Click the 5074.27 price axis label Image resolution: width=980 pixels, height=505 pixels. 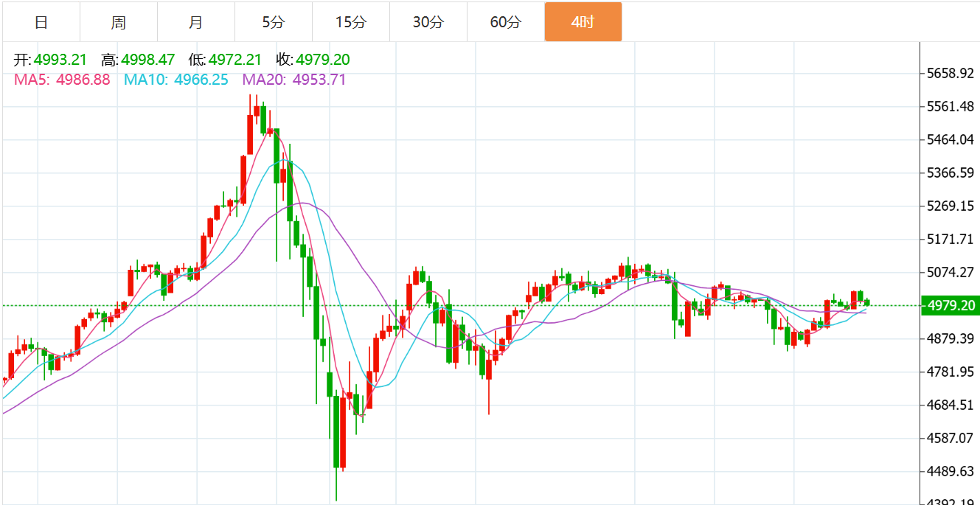point(951,273)
